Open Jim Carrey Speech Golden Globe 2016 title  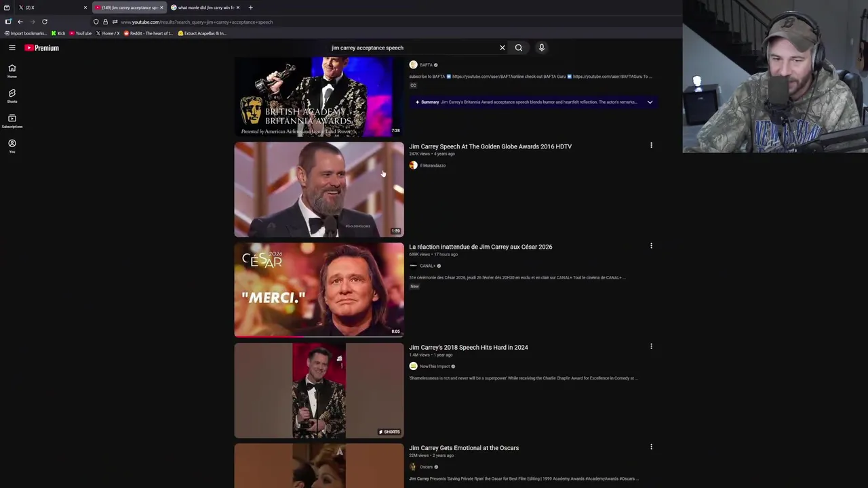pyautogui.click(x=490, y=146)
